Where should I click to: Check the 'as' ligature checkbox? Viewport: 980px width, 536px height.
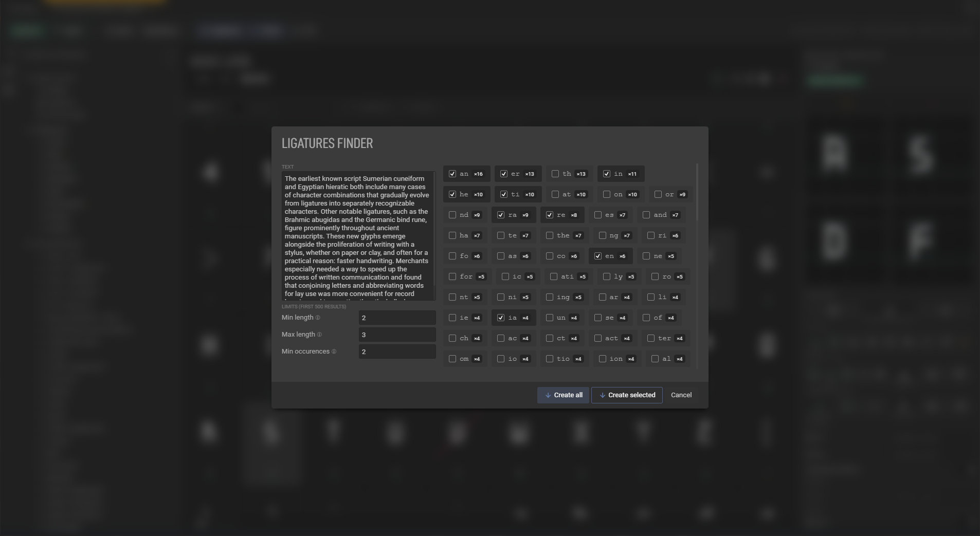point(501,256)
